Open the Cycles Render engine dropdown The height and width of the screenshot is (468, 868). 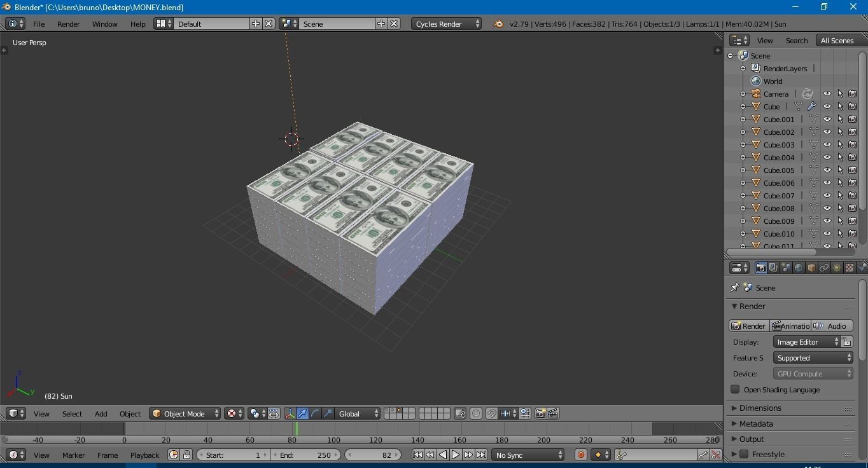[x=445, y=24]
